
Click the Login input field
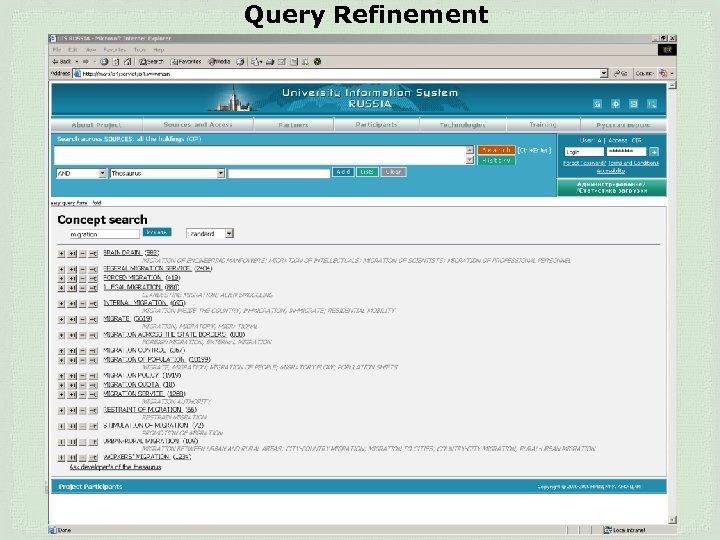click(x=584, y=152)
